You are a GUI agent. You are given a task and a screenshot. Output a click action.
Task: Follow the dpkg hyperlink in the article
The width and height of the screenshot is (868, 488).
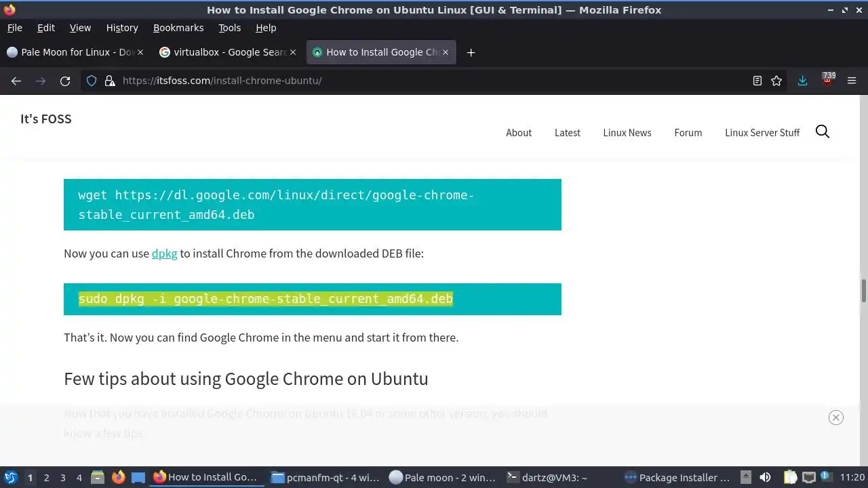click(164, 253)
